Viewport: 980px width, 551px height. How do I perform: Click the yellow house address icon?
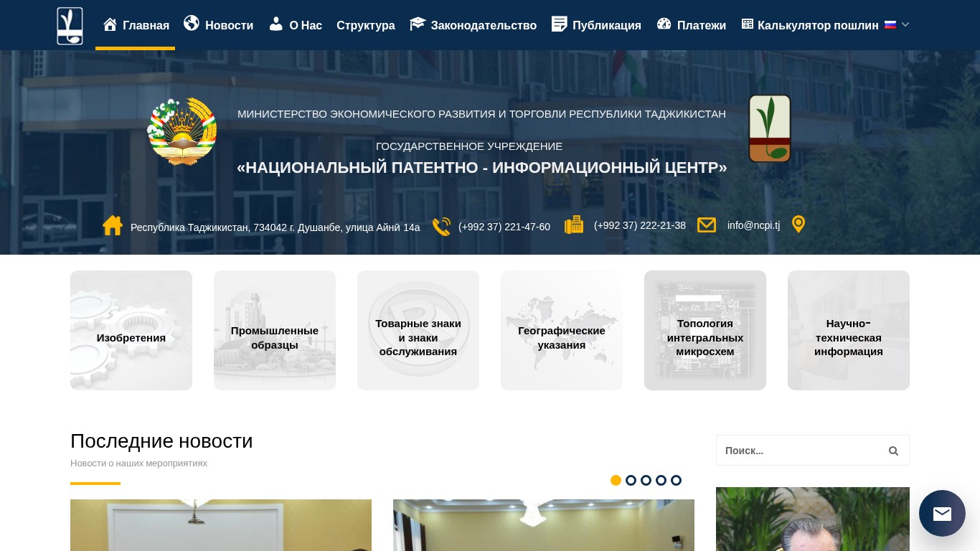pyautogui.click(x=113, y=225)
